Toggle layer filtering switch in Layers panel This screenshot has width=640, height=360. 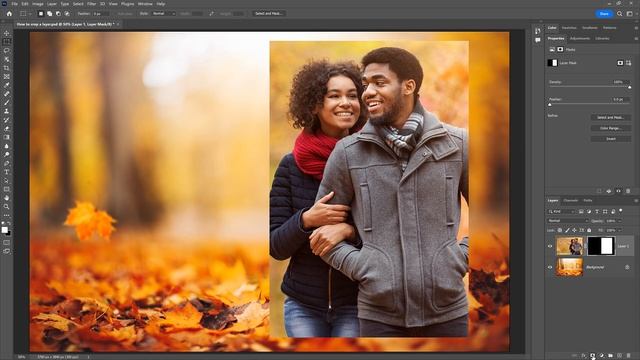pyautogui.click(x=621, y=211)
